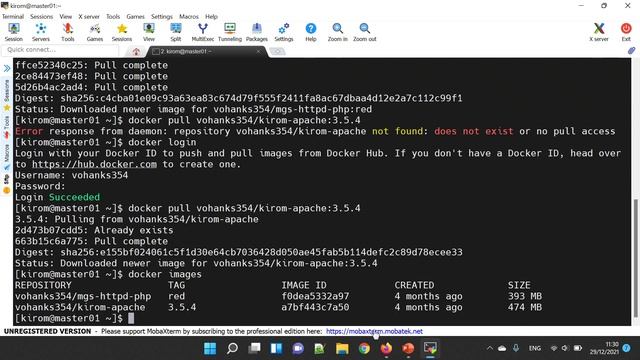The height and width of the screenshot is (360, 640).
Task: Open the hub.docker.com link in terminal
Action: pyautogui.click(x=94, y=164)
